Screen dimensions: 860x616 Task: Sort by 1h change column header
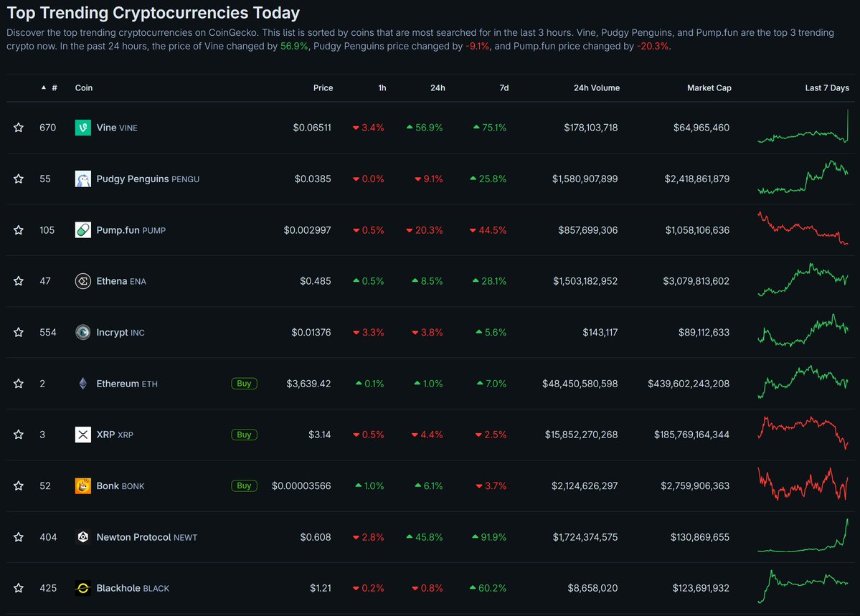coord(382,87)
